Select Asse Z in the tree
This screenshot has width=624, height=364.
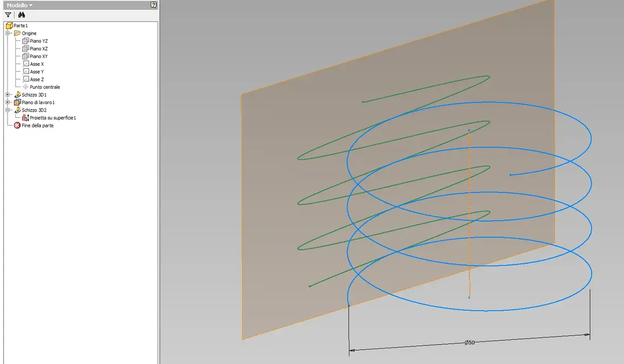(x=37, y=80)
